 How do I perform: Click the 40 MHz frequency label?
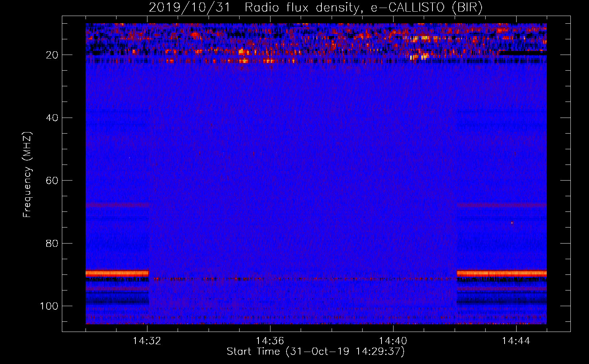(52, 118)
